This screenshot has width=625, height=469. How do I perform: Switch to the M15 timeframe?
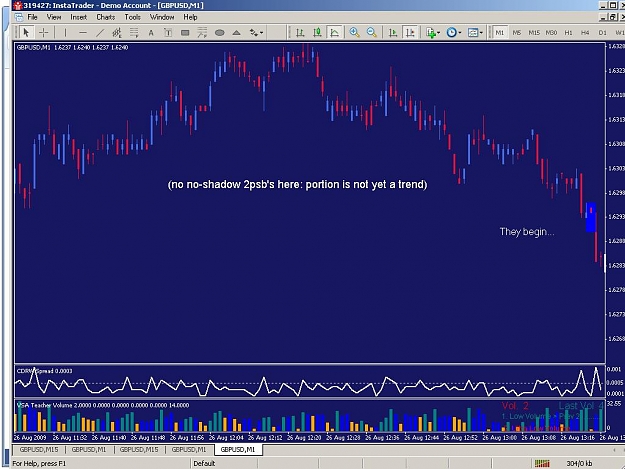point(534,33)
